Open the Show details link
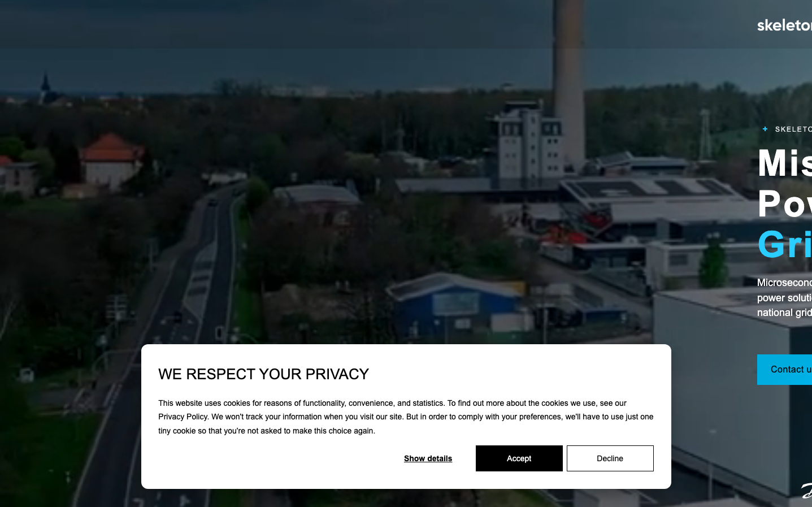The height and width of the screenshot is (507, 812). [428, 458]
